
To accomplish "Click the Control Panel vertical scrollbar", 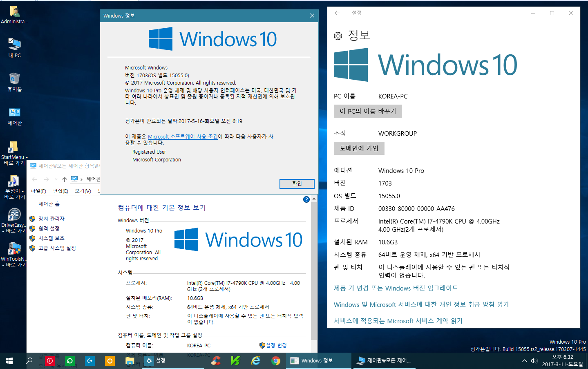I will click(314, 271).
